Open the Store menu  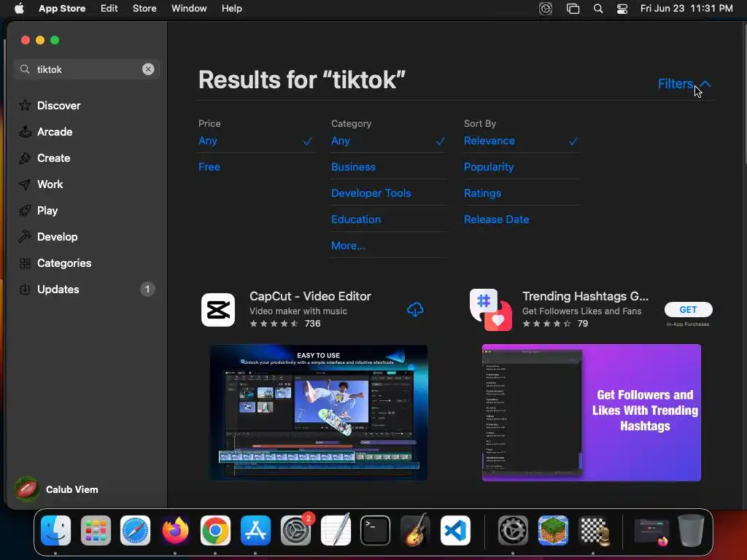144,9
